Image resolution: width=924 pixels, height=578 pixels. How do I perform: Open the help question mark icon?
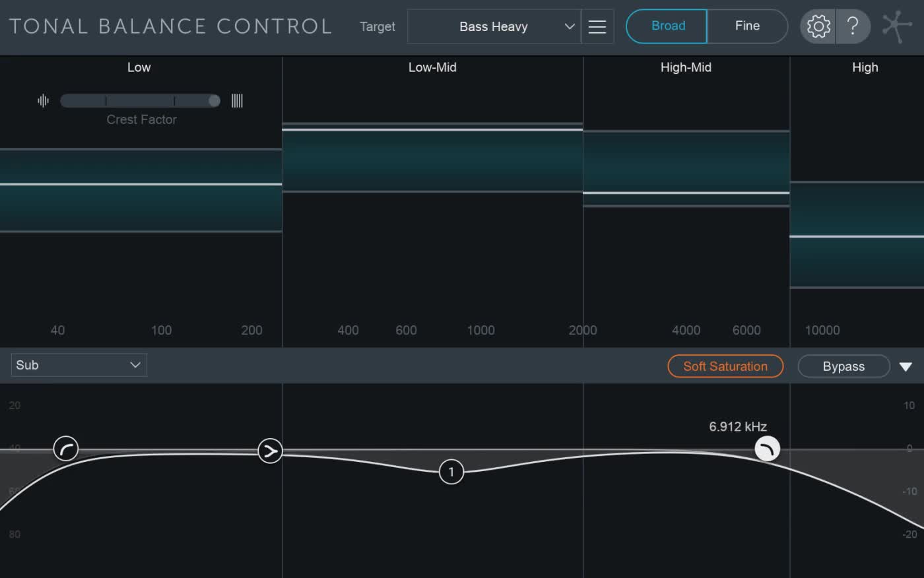(853, 26)
